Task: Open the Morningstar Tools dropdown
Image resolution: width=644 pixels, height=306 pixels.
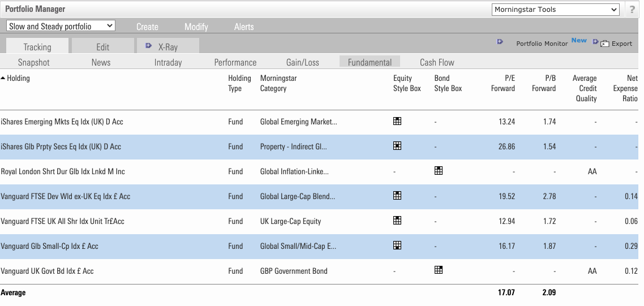Action: 556,10
